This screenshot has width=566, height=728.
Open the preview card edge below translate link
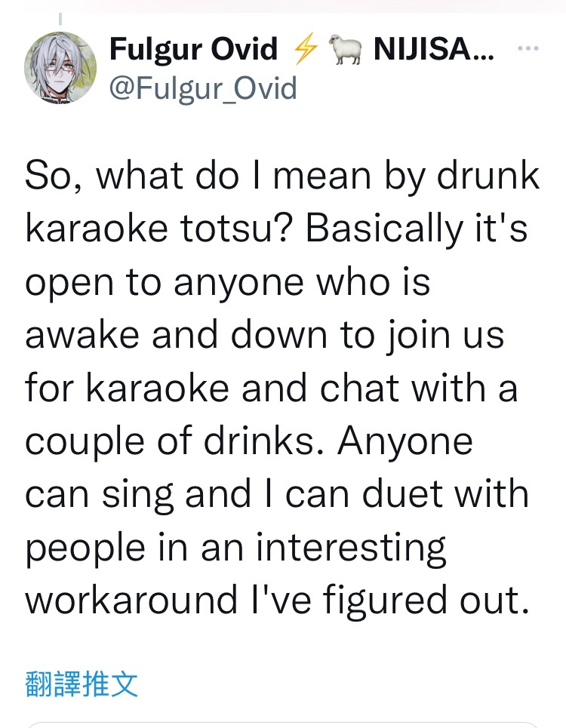coord(283,724)
